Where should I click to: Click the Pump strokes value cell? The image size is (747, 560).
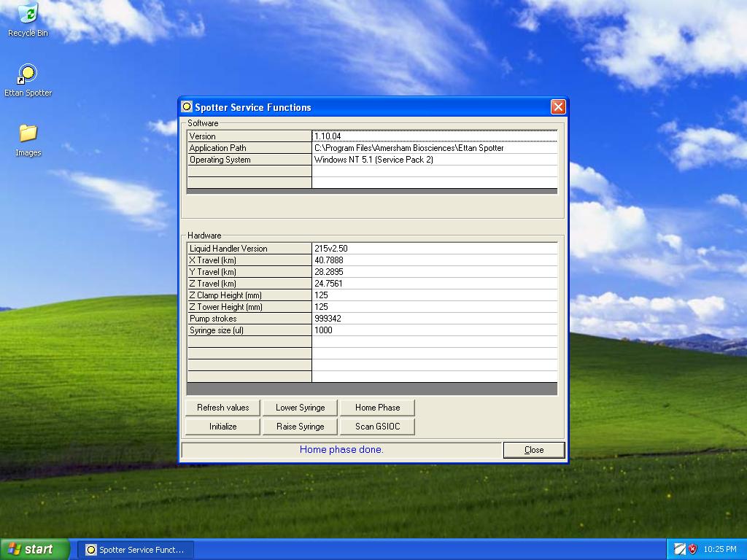[435, 318]
